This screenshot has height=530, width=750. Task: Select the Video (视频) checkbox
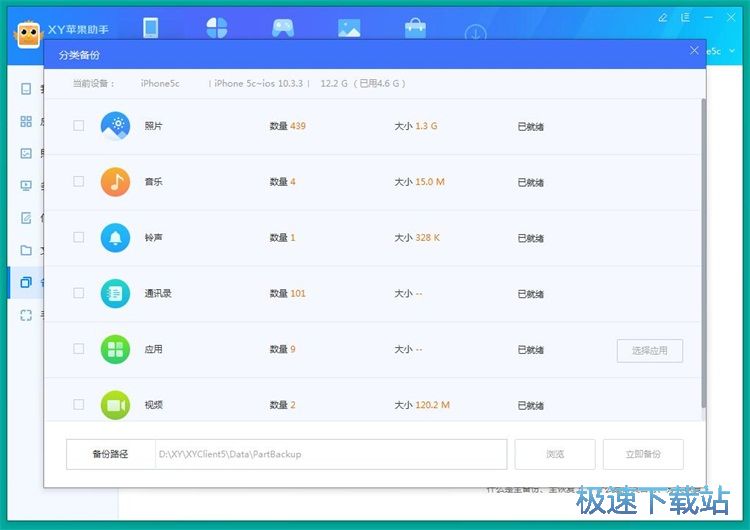click(x=79, y=405)
